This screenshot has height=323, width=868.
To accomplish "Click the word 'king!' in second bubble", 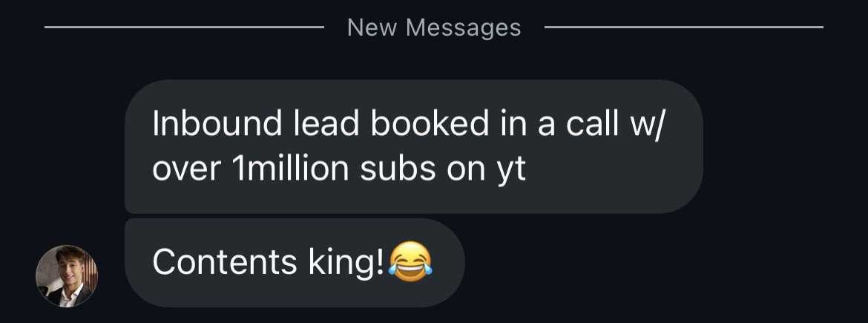I will click(x=346, y=263).
